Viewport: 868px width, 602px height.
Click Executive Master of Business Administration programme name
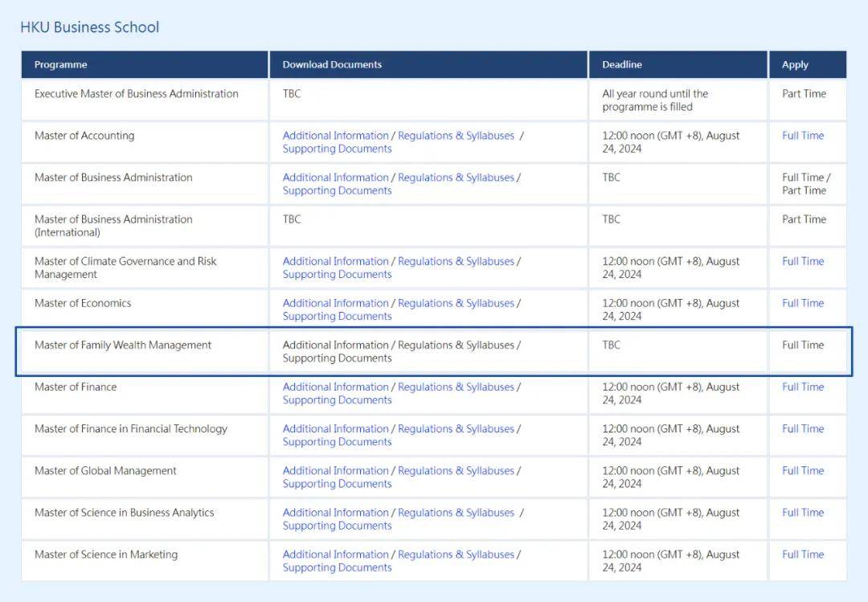coord(136,94)
